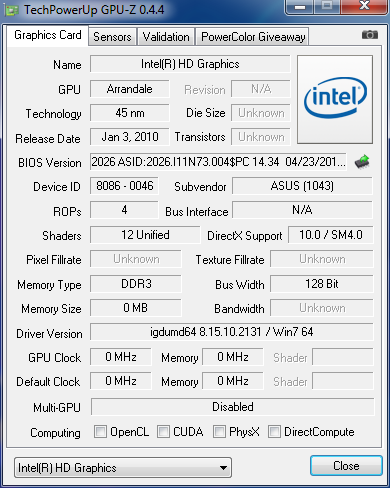Close the window with X button
Image resolution: width=390 pixels, height=488 pixels.
[364, 6]
